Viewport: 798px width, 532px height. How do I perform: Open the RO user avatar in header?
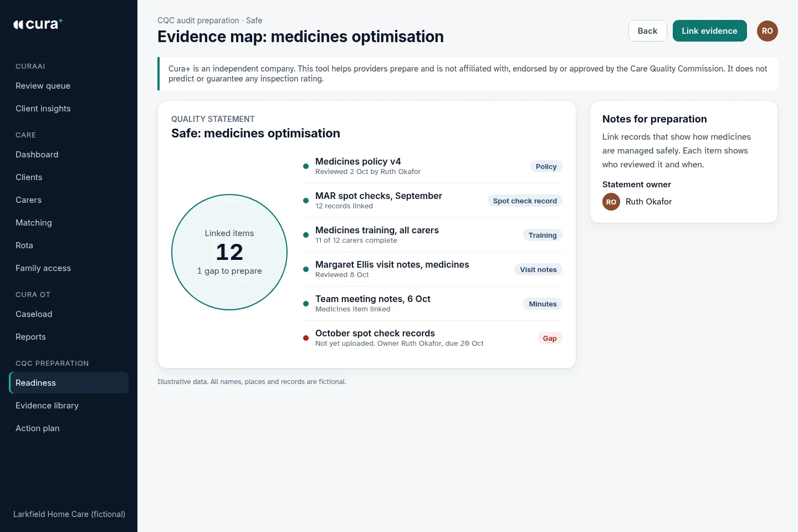(x=768, y=31)
